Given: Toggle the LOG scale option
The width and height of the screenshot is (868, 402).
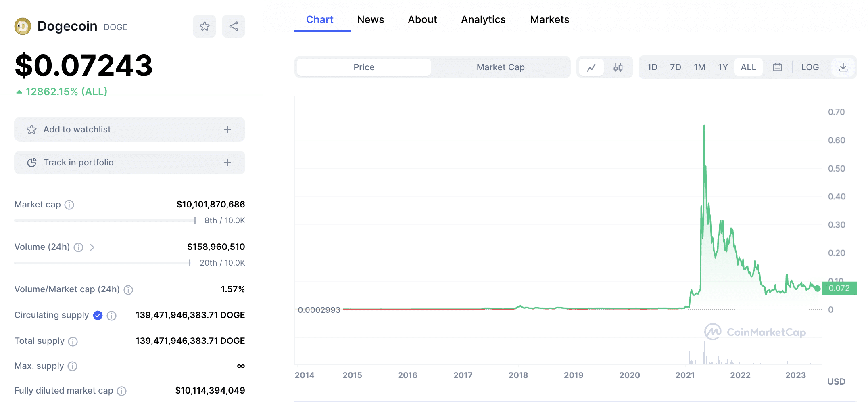Looking at the screenshot, I should pyautogui.click(x=810, y=67).
